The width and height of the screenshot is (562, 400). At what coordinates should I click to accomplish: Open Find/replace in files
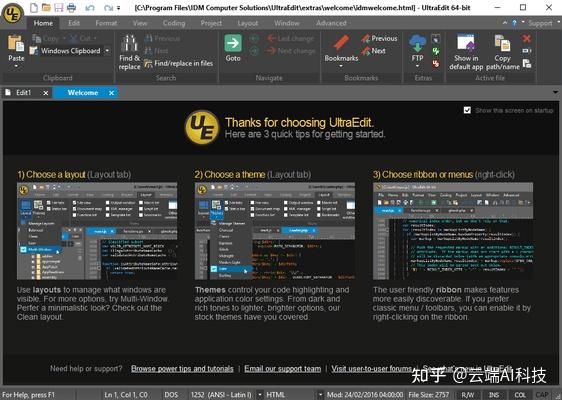178,63
